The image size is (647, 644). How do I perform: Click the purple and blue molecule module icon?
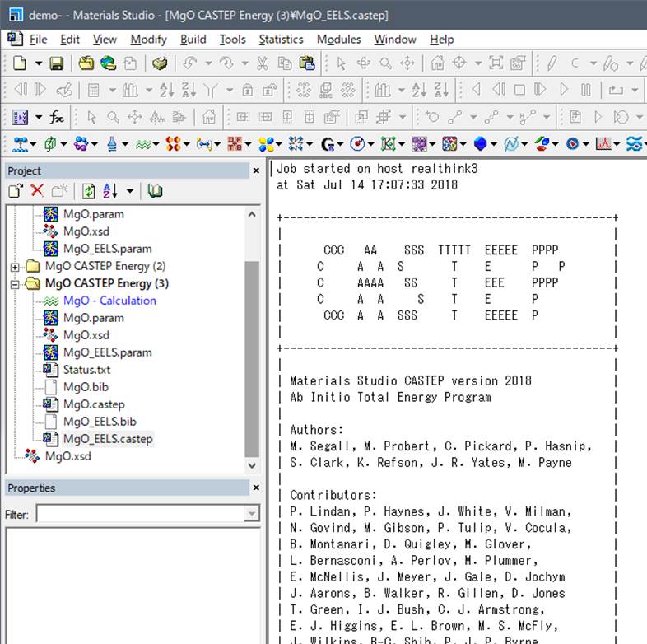click(x=81, y=144)
